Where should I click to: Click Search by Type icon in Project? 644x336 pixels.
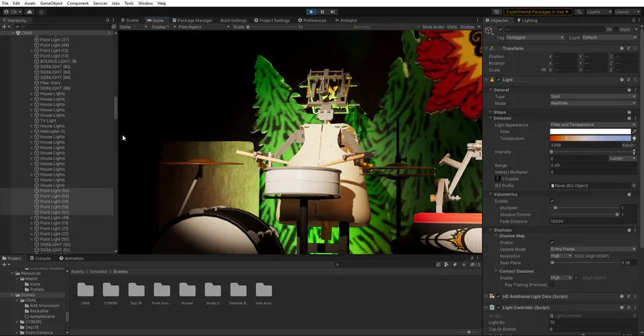tap(446, 265)
